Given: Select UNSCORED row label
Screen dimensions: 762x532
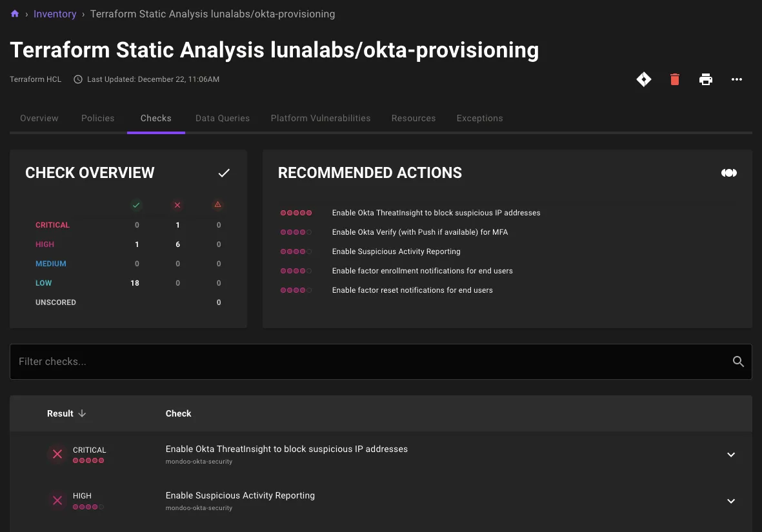Looking at the screenshot, I should 55,302.
